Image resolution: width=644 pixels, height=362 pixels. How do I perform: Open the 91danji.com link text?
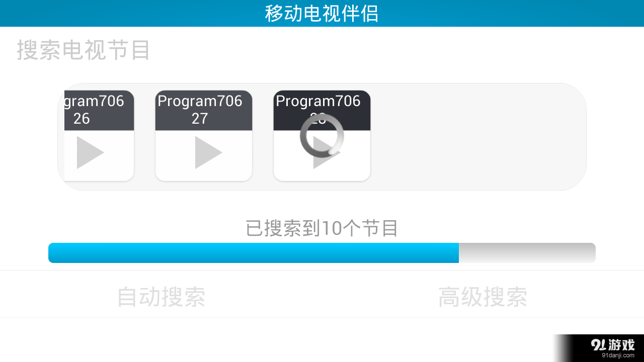pyautogui.click(x=618, y=355)
